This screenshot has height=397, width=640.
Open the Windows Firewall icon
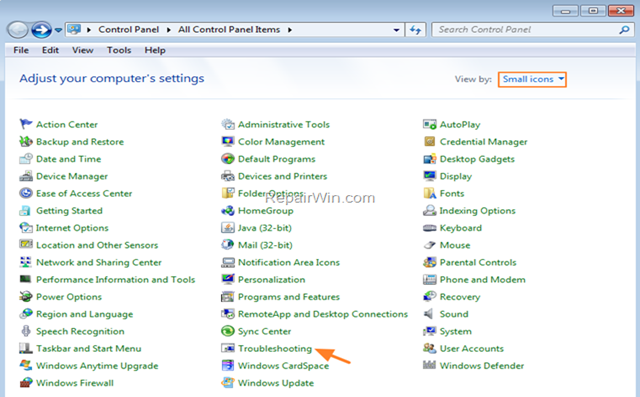coord(26,383)
